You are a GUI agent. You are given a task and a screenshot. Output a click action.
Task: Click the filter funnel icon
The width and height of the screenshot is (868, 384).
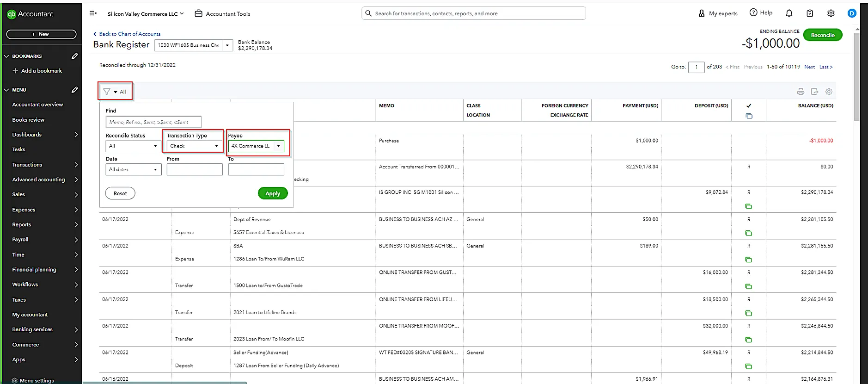(107, 92)
